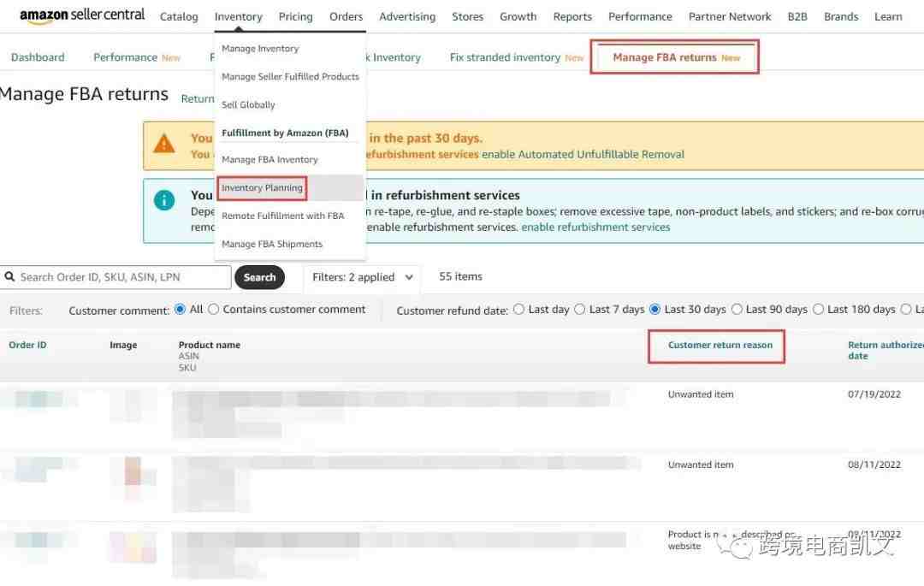Image resolution: width=924 pixels, height=586 pixels.
Task: Choose Last 90 days refund date
Action: pyautogui.click(x=737, y=309)
